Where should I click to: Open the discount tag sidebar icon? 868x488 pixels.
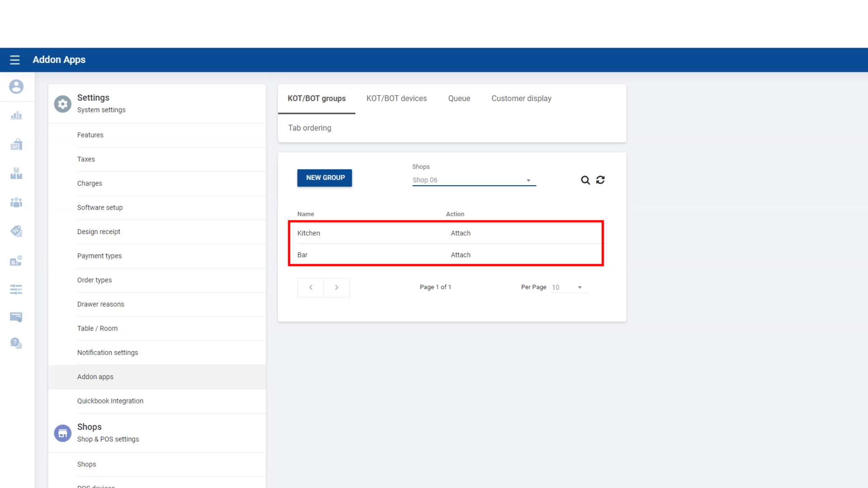[x=16, y=231]
